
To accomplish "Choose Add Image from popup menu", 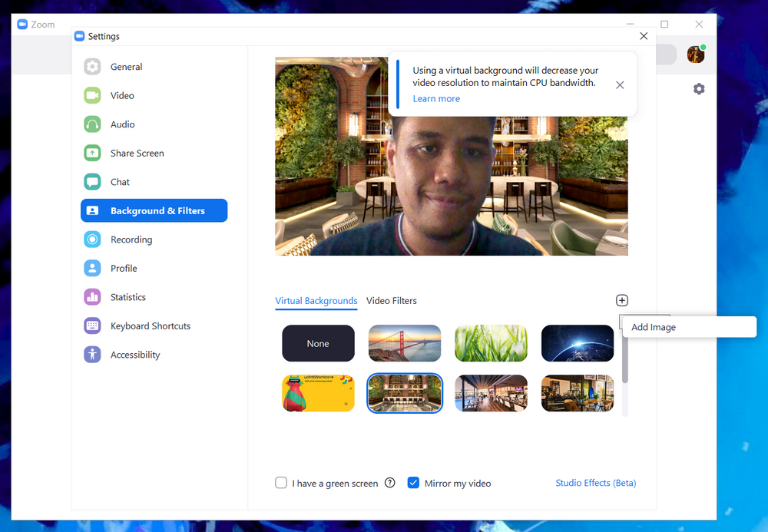I will 689,327.
